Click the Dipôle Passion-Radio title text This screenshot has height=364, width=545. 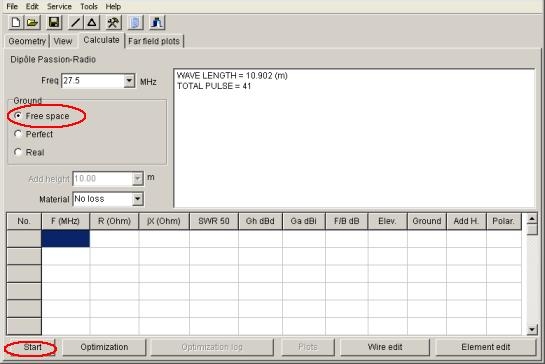53,59
